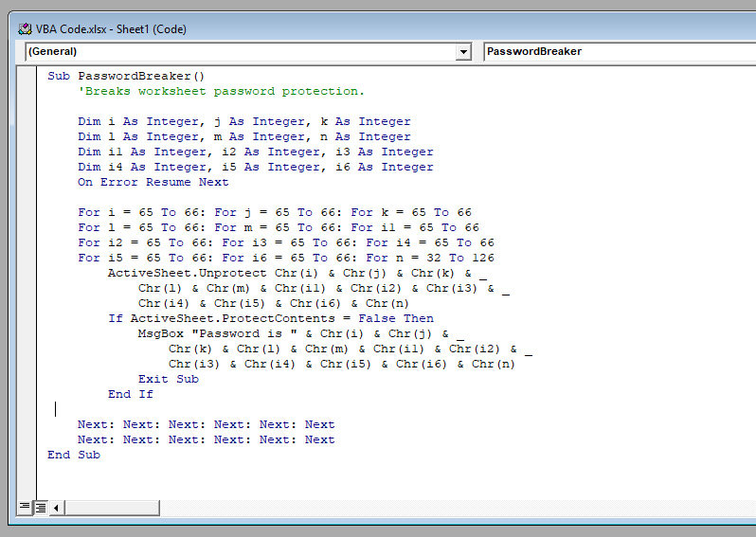The image size is (756, 537).
Task: Click the 'Chr(l) & Chr(m) & Chr(i1)' continuation line
Action: pos(324,288)
